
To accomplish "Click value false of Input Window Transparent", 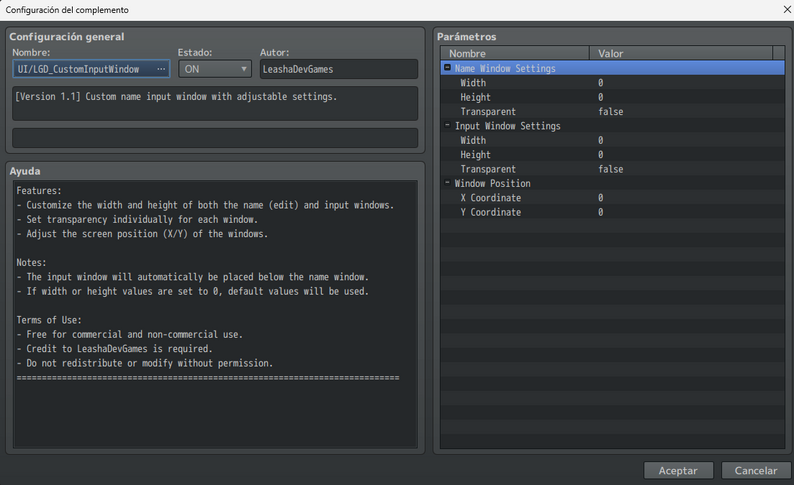I will (x=611, y=169).
